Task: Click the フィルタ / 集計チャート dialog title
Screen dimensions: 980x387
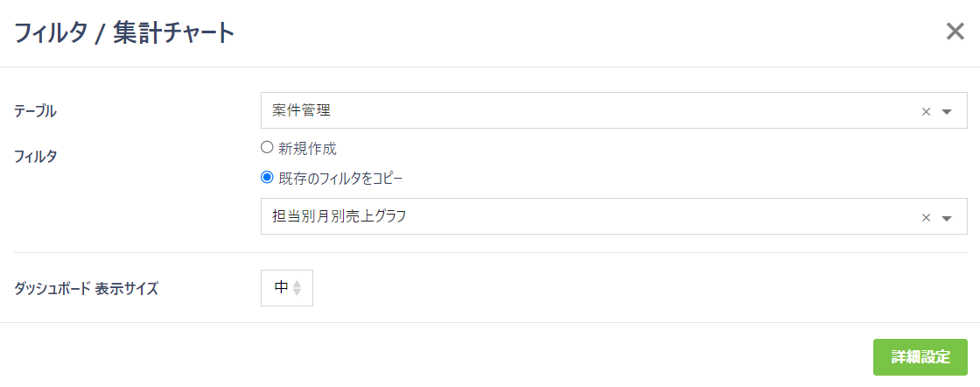Action: pos(123,33)
